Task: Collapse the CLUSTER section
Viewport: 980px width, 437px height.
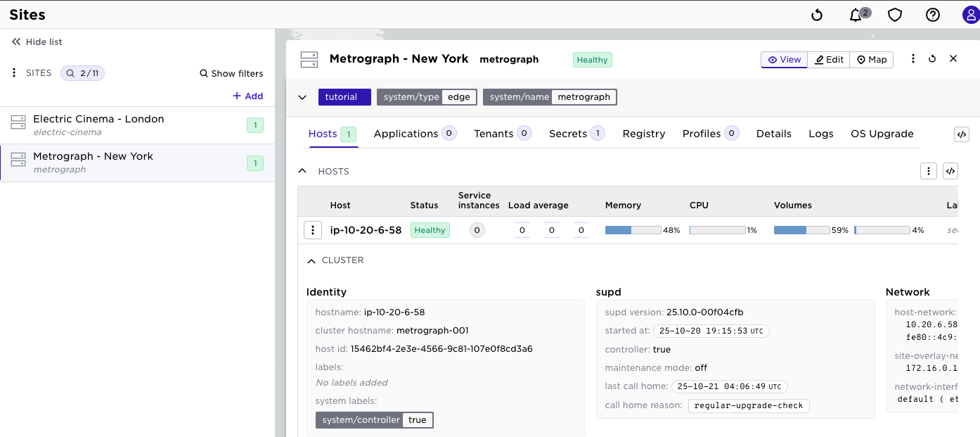Action: click(x=311, y=260)
